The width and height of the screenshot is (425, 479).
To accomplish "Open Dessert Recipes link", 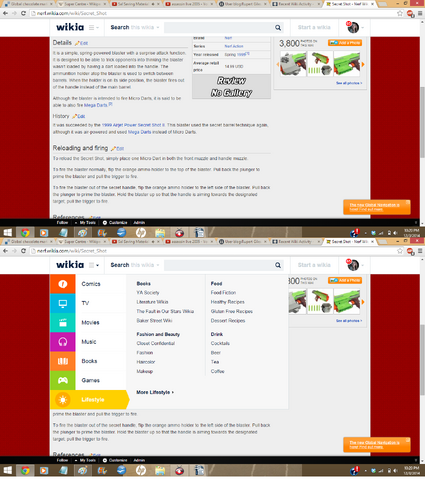I will (228, 321).
